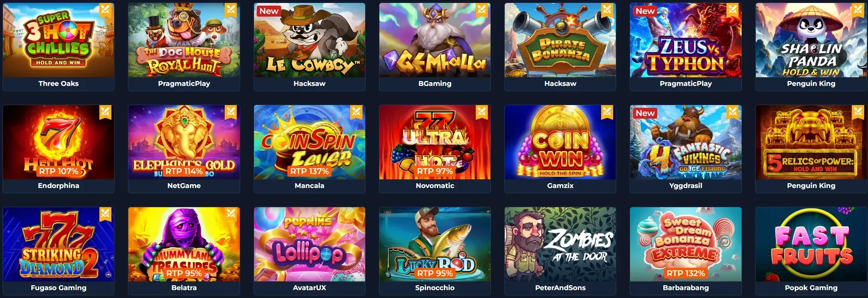
Task: Click the crossed-swords badge on Gemhalla tile
Action: tap(482, 10)
